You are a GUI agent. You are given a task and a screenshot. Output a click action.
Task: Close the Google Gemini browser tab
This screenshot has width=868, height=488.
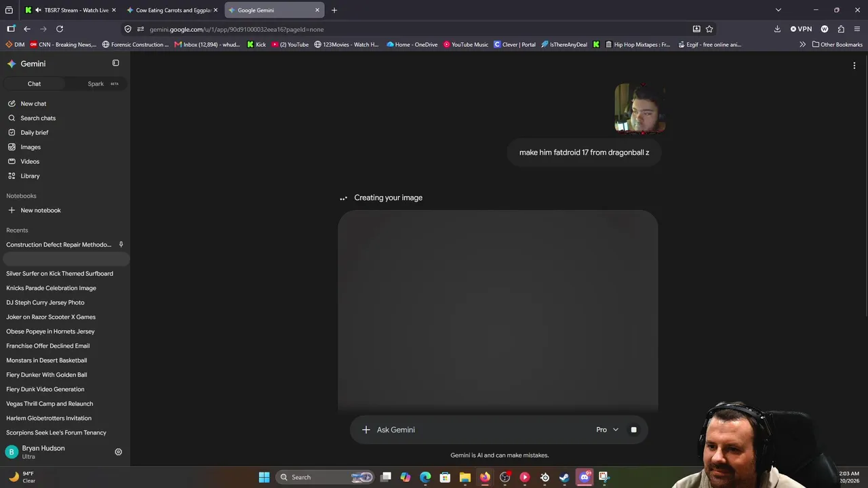coord(317,10)
